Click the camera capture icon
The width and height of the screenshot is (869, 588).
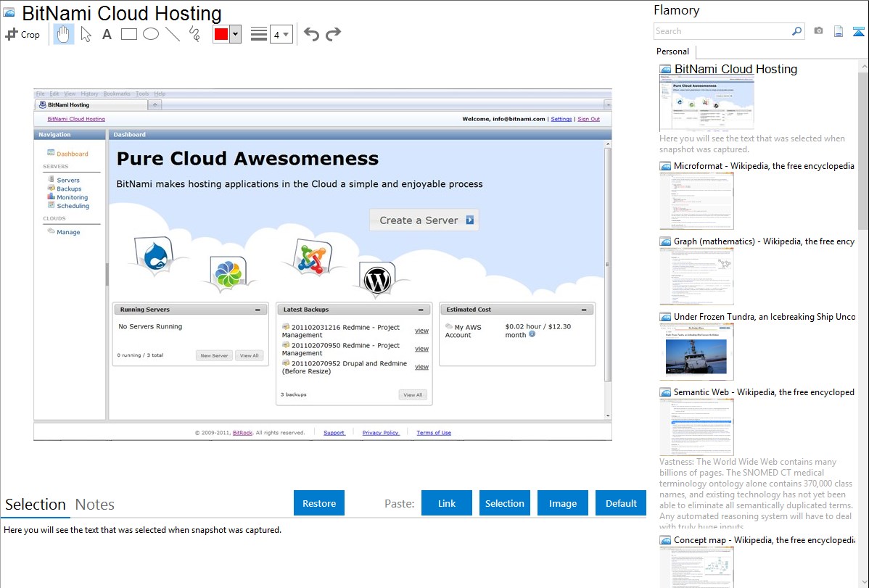(818, 31)
